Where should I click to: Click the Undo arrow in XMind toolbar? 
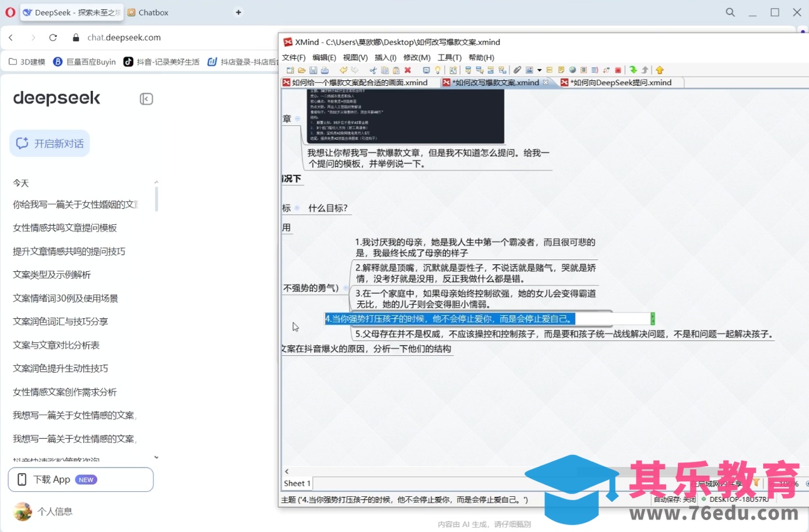343,70
